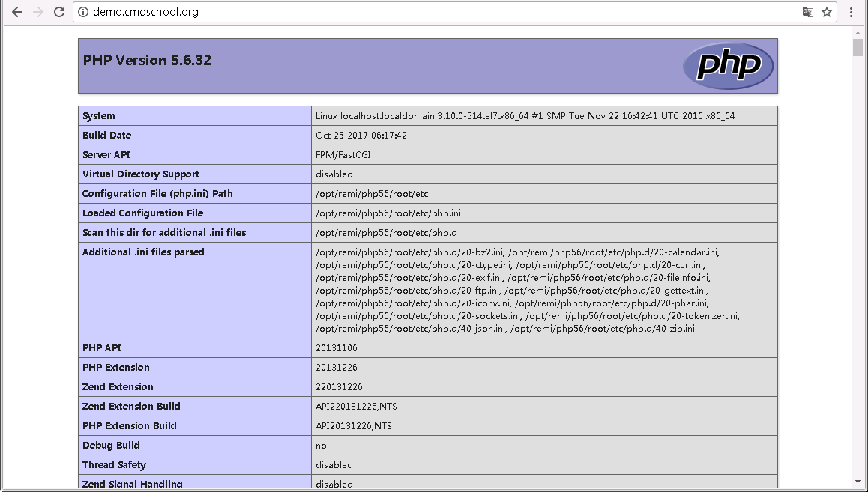Image resolution: width=868 pixels, height=492 pixels.
Task: Click the PHP API value 20131106
Action: pyautogui.click(x=337, y=348)
